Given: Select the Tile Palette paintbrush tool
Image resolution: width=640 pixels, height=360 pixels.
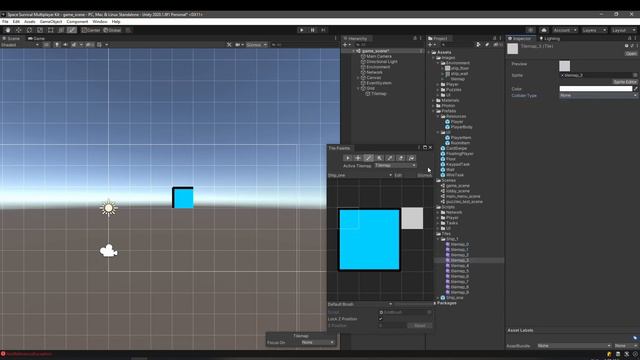Looking at the screenshot, I should pyautogui.click(x=369, y=158).
